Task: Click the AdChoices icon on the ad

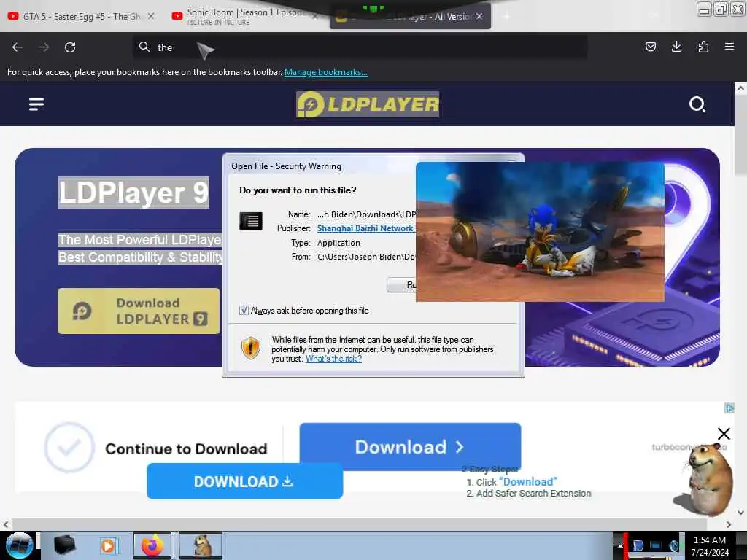Action: pos(729,408)
